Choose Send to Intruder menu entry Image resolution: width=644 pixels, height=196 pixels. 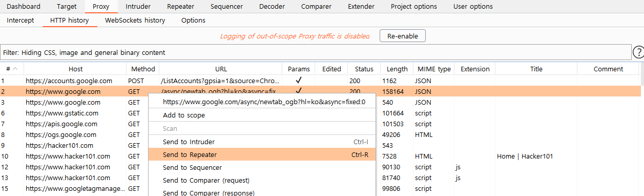[262, 142]
